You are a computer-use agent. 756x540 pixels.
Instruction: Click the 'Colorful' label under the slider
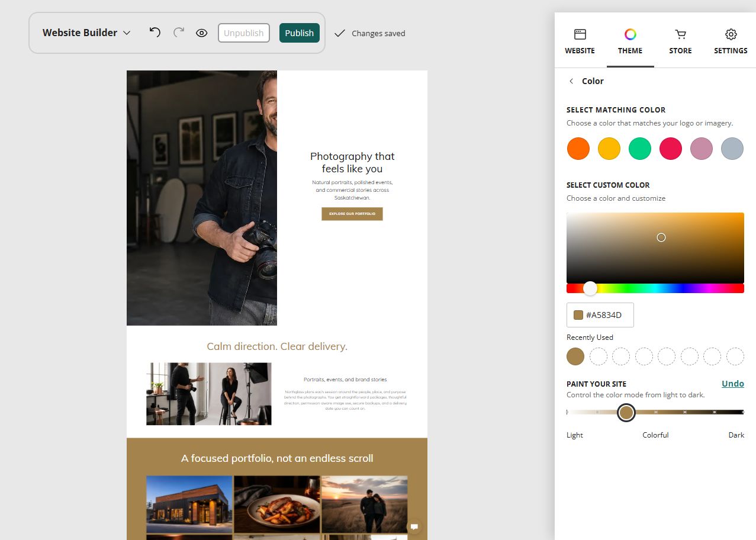pos(655,435)
